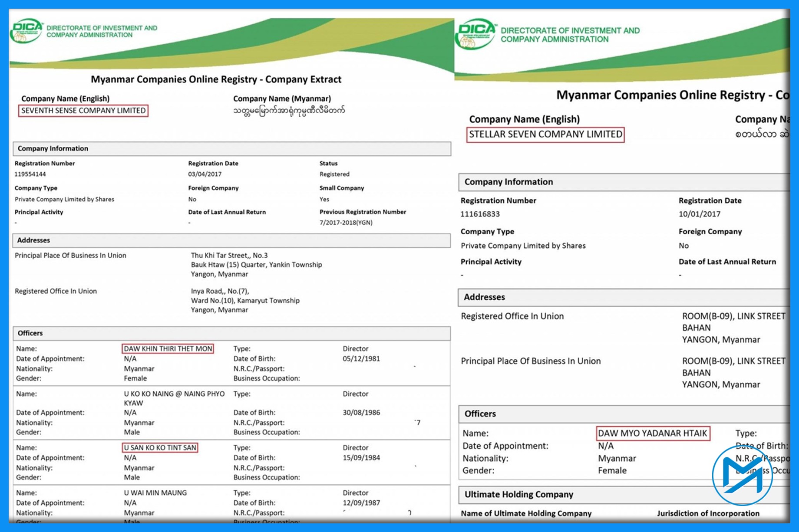Click the Myanmar company name text on left document
799x532 pixels.
click(x=289, y=110)
